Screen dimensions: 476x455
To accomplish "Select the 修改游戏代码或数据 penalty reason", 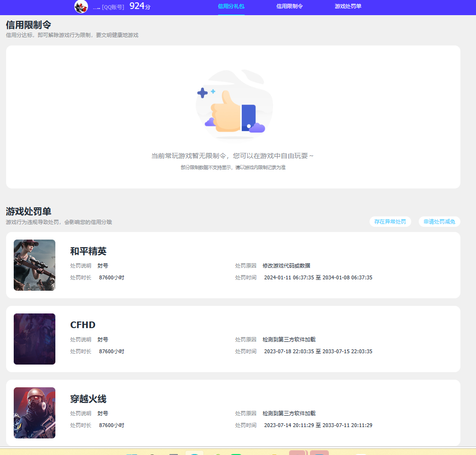I will point(286,266).
